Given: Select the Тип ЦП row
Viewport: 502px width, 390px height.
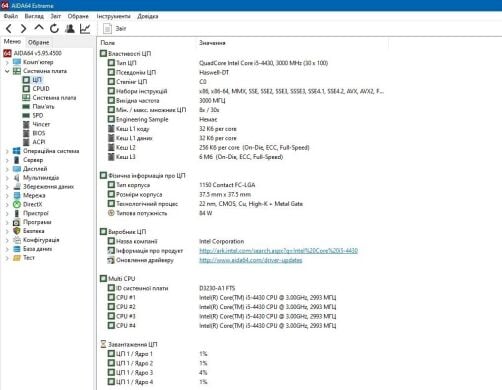Looking at the screenshot, I should tap(218, 63).
